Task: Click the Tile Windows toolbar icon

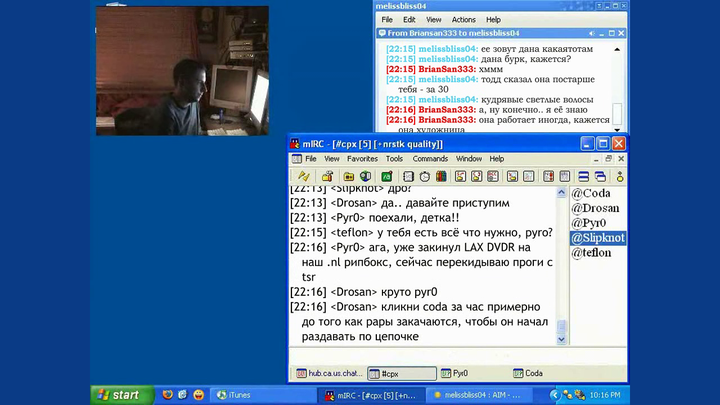Action: pos(584,176)
